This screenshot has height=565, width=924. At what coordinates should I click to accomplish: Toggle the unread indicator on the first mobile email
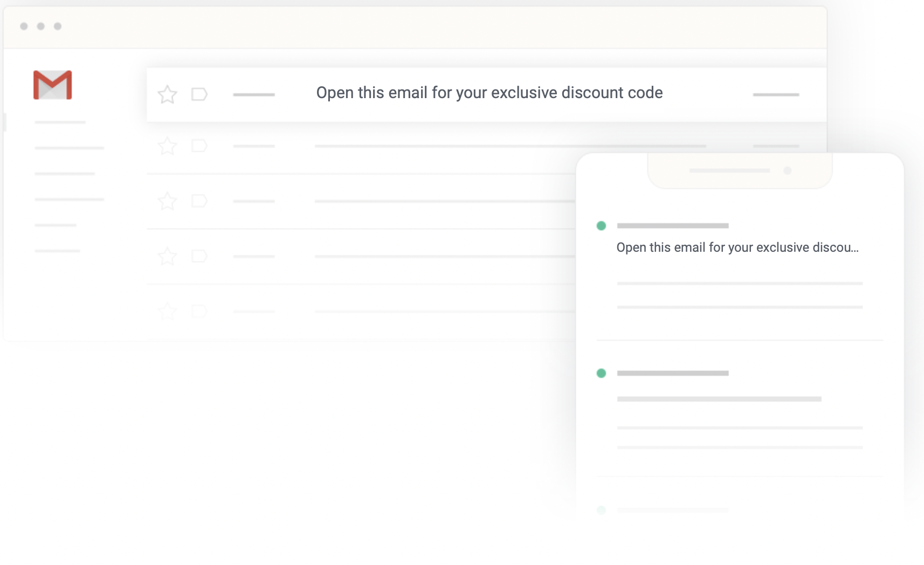click(x=601, y=226)
